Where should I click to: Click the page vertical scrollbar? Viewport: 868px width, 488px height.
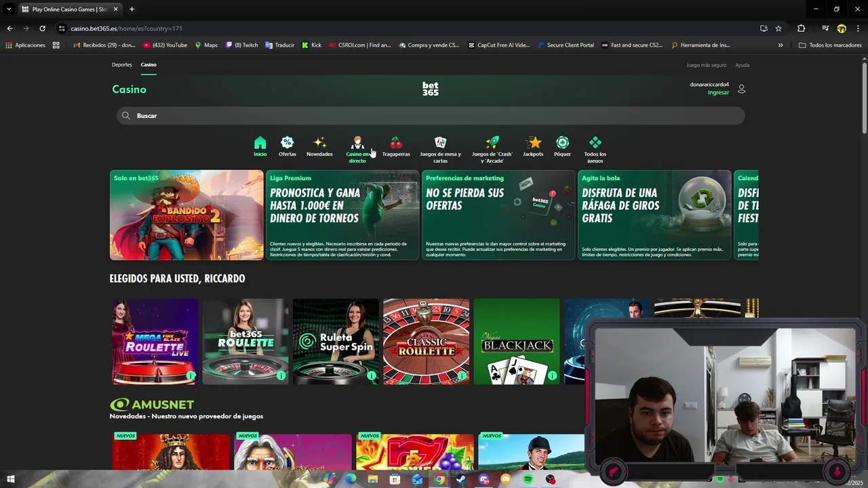pos(864,98)
